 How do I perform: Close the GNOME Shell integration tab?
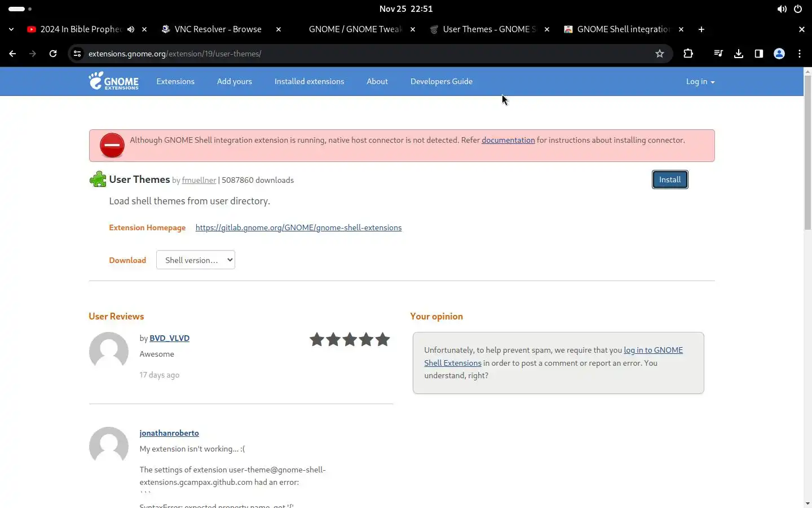tap(681, 29)
